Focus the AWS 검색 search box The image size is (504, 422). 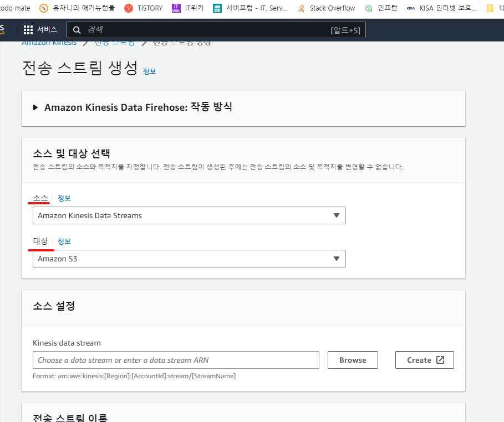click(216, 30)
